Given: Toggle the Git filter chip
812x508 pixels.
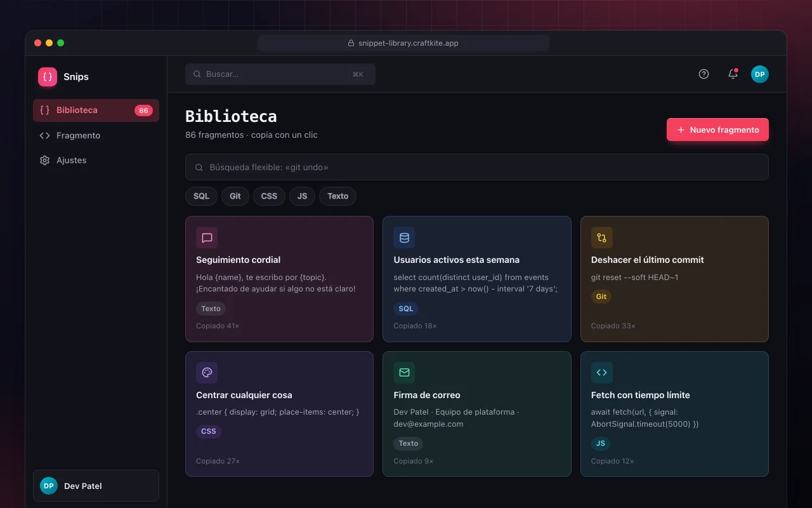Looking at the screenshot, I should point(235,196).
